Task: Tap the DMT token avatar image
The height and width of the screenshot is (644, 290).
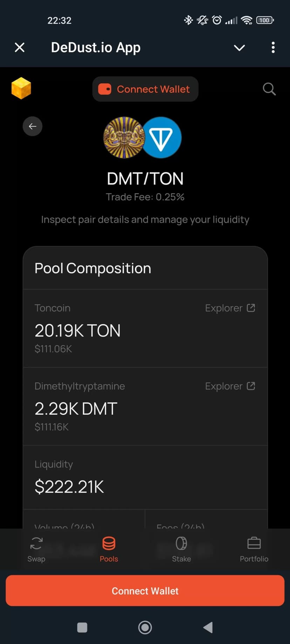Action: tap(124, 138)
